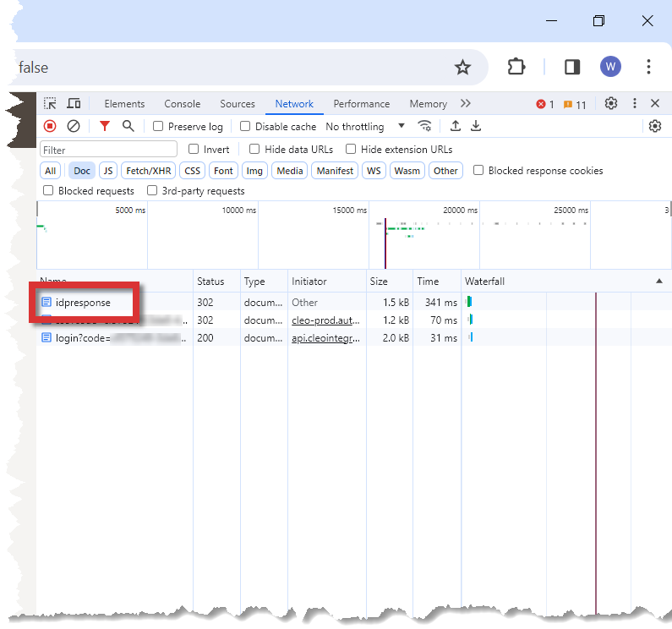Select the Network tab
Viewport: 672px width, 629px height.
[x=294, y=104]
